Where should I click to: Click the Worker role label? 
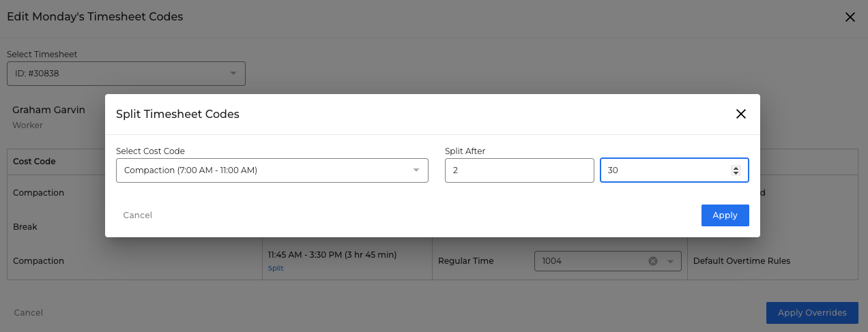point(27,125)
